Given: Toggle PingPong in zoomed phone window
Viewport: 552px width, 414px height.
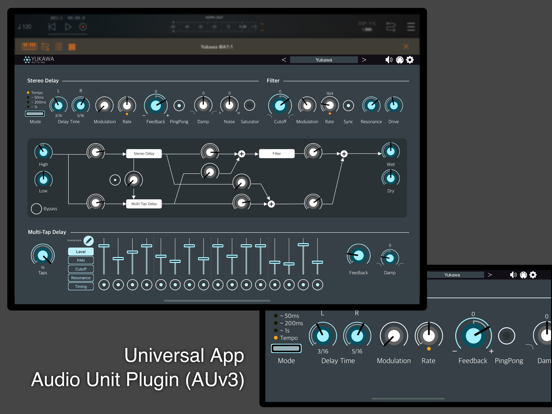Looking at the screenshot, I should [507, 336].
